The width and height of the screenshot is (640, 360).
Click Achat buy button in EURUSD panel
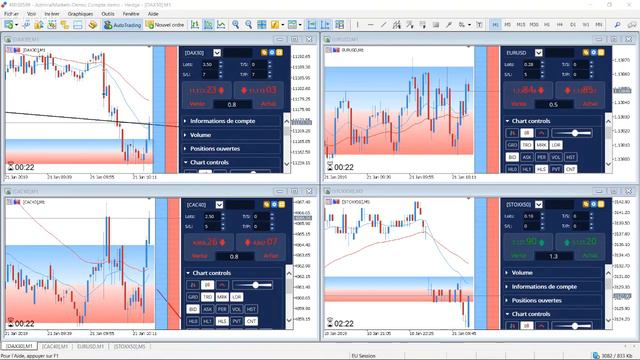click(580, 95)
